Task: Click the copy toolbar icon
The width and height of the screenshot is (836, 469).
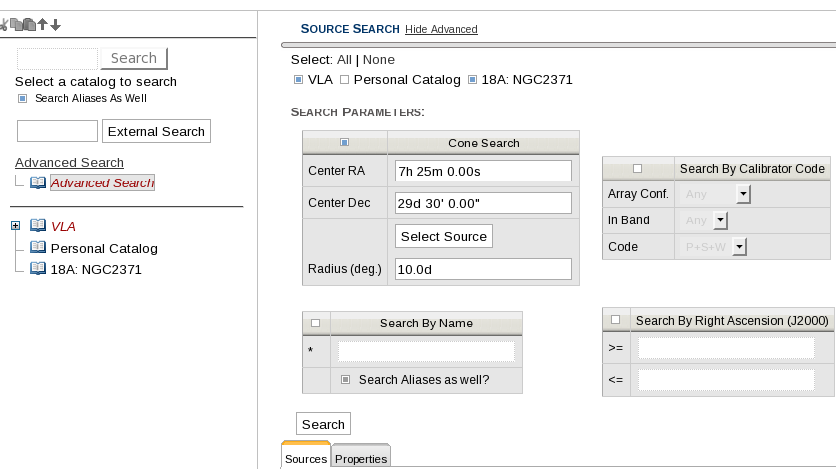Action: point(17,24)
